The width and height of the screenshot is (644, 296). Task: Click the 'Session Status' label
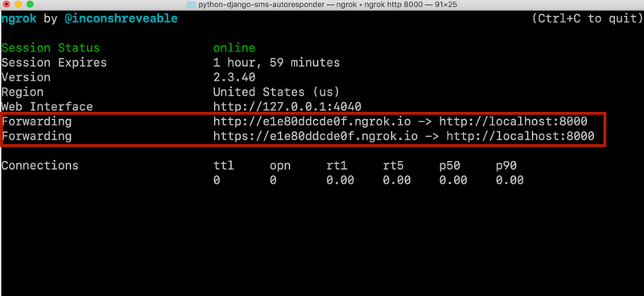(x=51, y=48)
